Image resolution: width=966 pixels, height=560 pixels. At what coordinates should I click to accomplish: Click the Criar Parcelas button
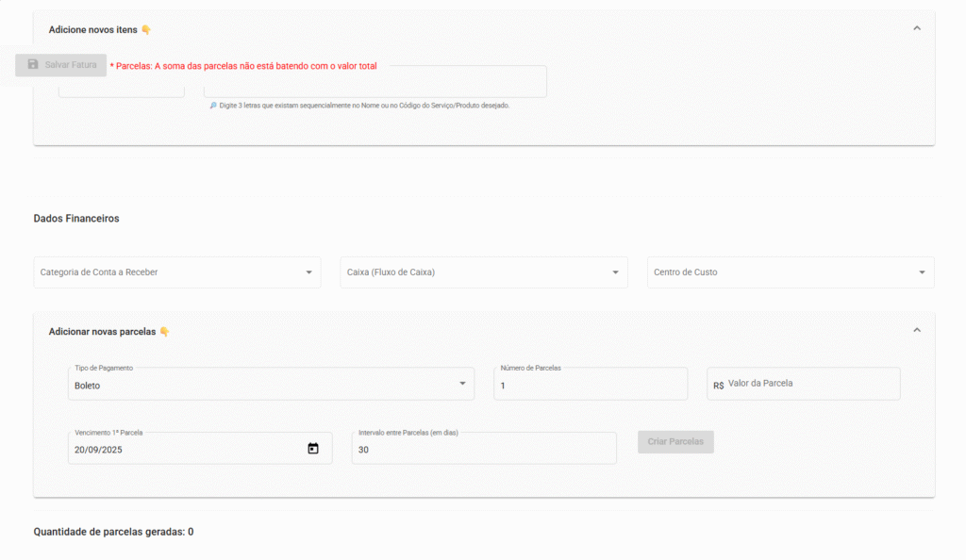click(675, 442)
